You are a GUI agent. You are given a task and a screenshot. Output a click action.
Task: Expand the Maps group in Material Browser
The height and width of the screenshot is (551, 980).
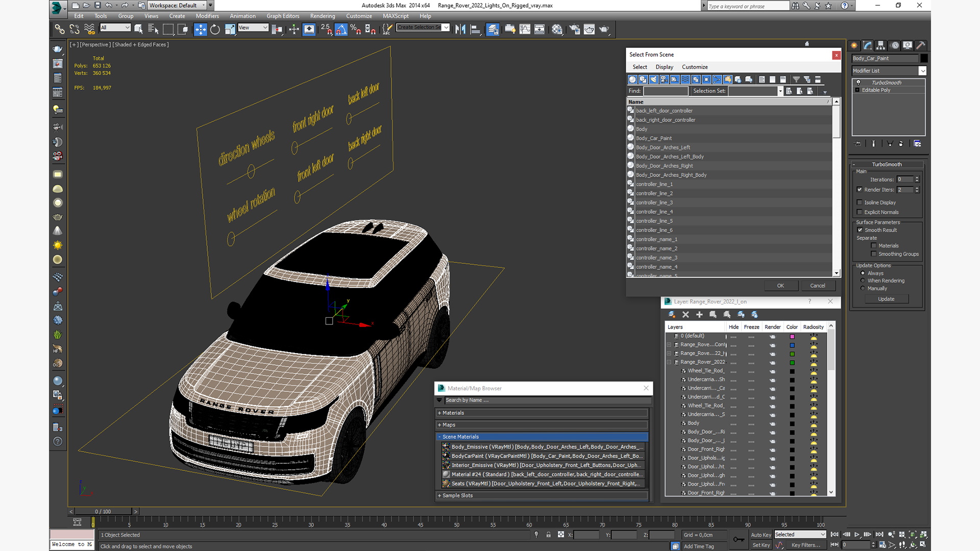542,425
